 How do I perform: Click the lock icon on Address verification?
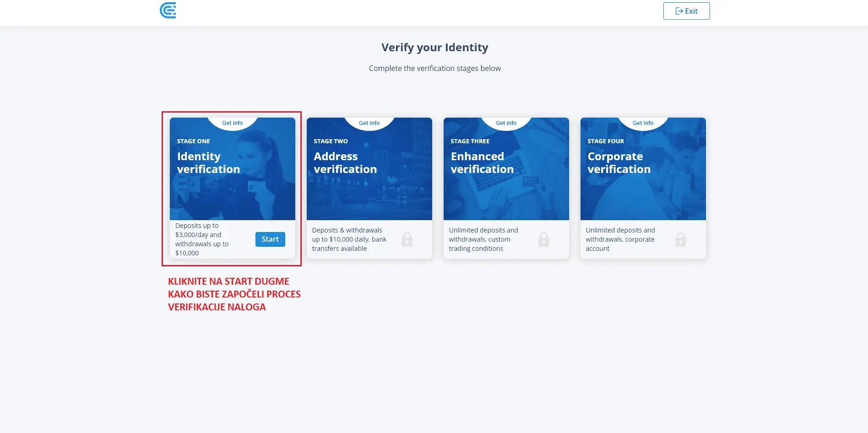tap(407, 239)
